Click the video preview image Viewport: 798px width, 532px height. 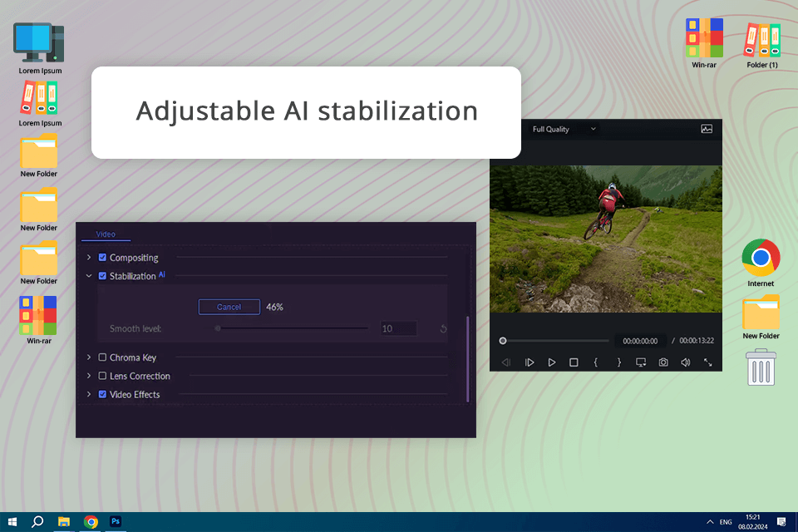click(x=606, y=239)
